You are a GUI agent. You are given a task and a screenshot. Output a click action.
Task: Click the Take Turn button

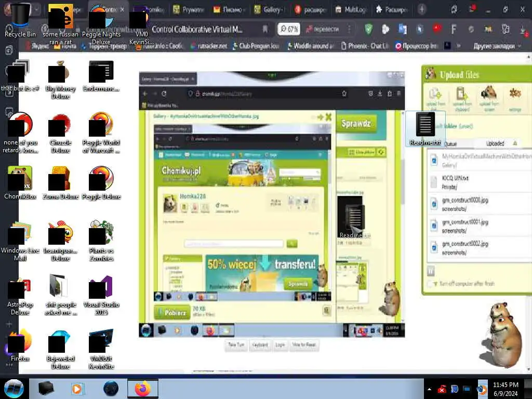pyautogui.click(x=236, y=345)
